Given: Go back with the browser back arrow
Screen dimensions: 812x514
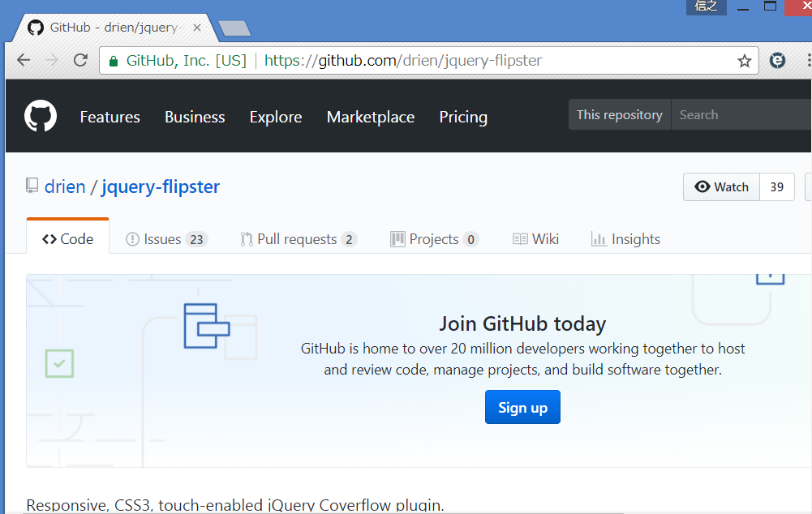Looking at the screenshot, I should (24, 61).
